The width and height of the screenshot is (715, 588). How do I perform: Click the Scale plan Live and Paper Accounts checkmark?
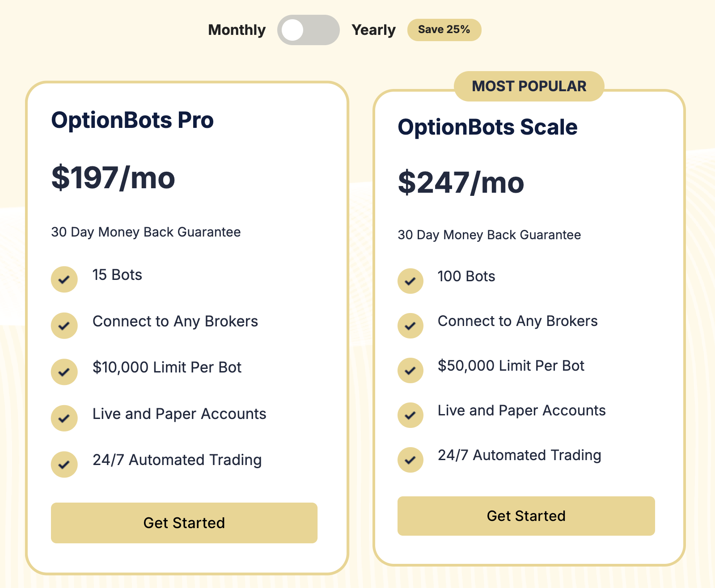[410, 415]
